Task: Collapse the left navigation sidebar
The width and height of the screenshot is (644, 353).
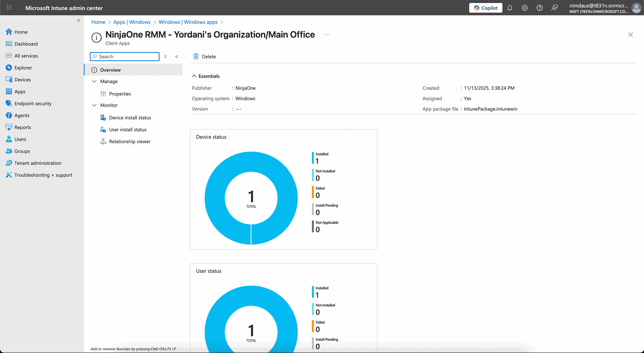Action: point(78,20)
